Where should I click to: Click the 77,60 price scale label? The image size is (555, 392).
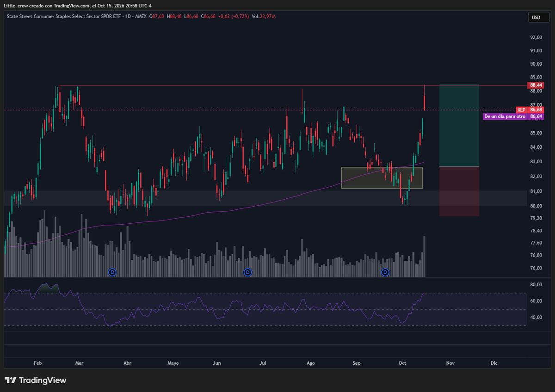pyautogui.click(x=536, y=242)
